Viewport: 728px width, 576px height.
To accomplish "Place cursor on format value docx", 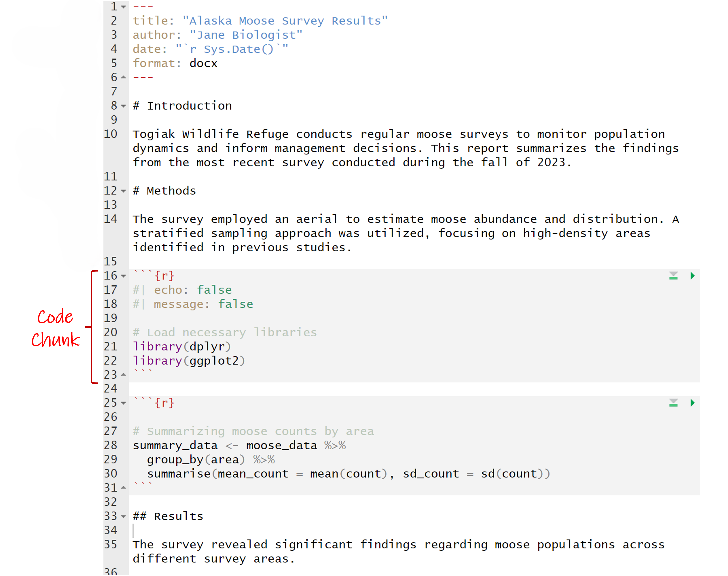I will coord(203,63).
